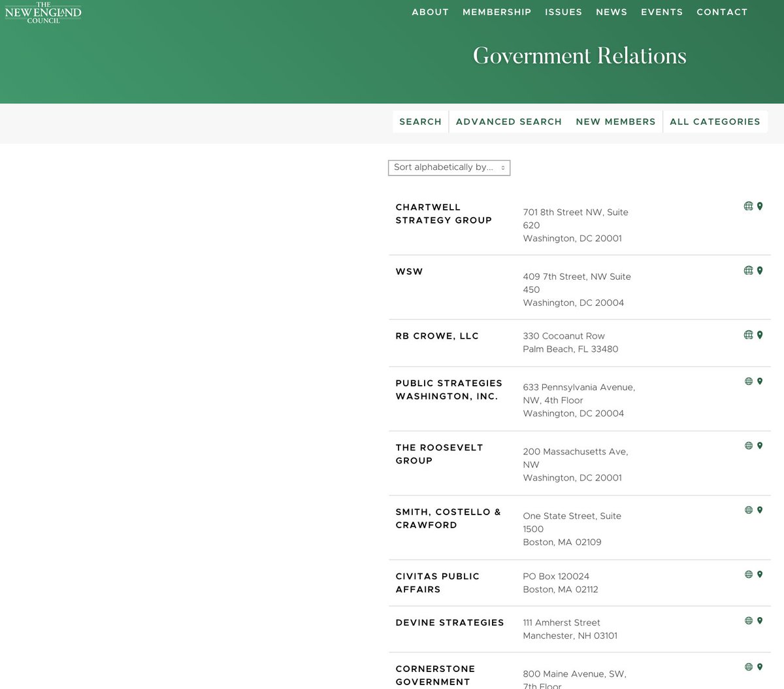Image resolution: width=784 pixels, height=689 pixels.
Task: Click Manchester, NH 03101 text
Action: (x=570, y=636)
